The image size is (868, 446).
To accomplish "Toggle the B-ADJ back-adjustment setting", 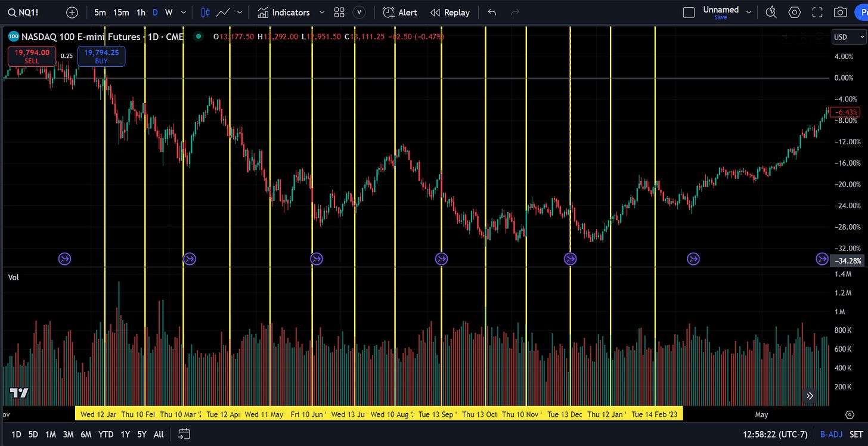I will (x=832, y=434).
